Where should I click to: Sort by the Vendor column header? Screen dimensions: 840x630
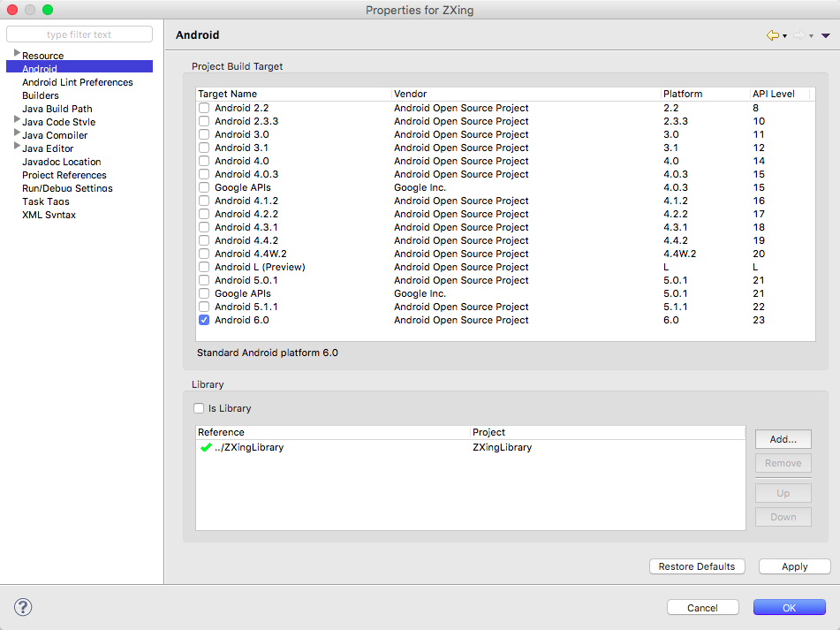[526, 94]
